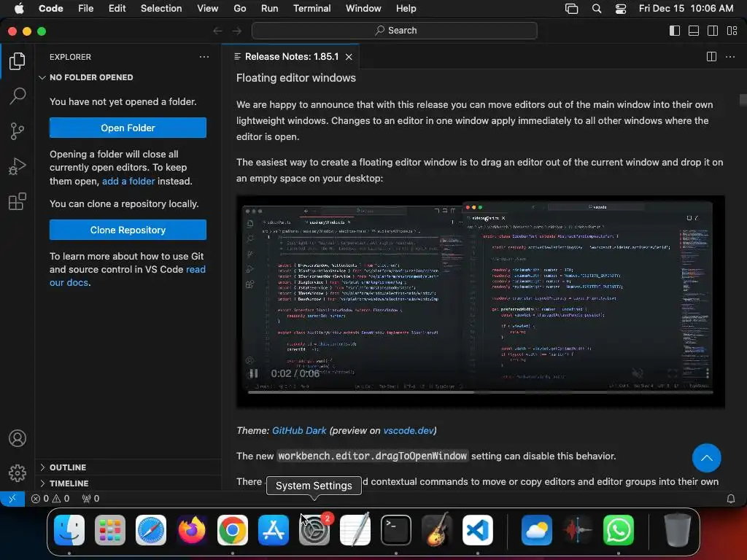
Task: Open Launchpad from the Dock
Action: pos(110,530)
